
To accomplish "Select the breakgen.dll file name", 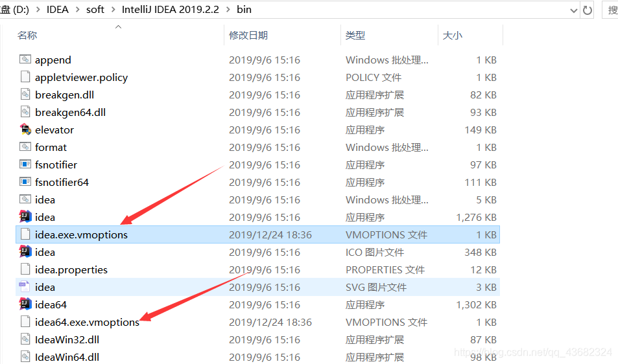I will 64,95.
